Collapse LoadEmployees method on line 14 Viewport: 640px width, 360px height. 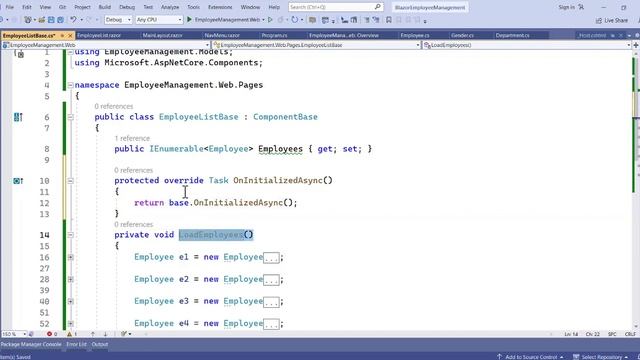[70, 235]
